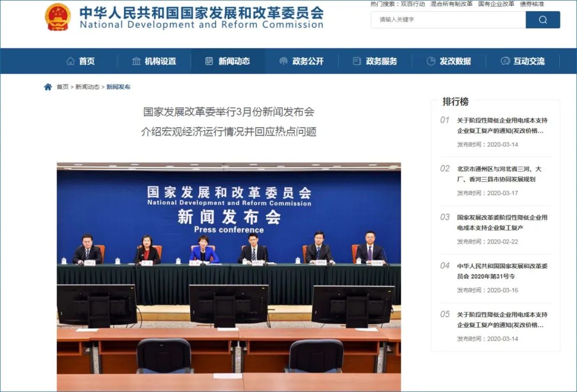The width and height of the screenshot is (577, 392).
Task: Open ranking item 04 2020年第31号令
Action: coord(502,271)
